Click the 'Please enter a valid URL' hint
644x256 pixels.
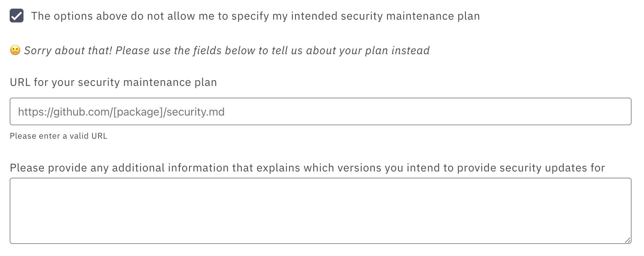click(58, 136)
